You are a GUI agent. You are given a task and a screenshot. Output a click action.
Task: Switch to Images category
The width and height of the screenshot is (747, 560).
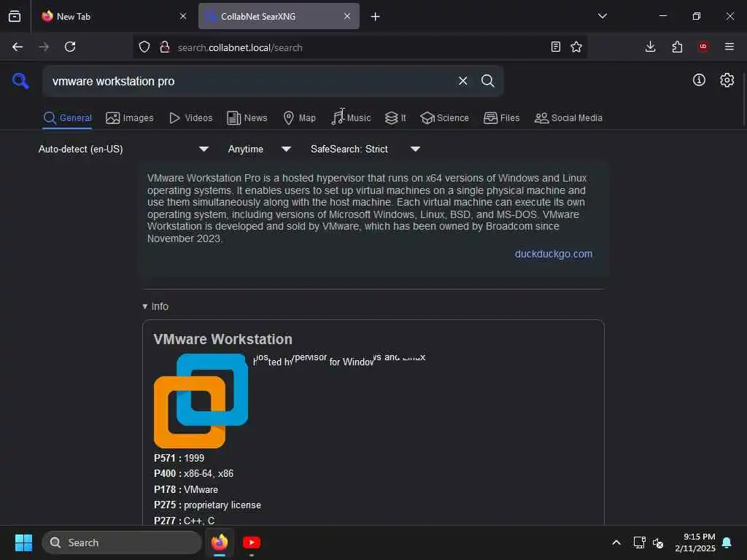(130, 118)
